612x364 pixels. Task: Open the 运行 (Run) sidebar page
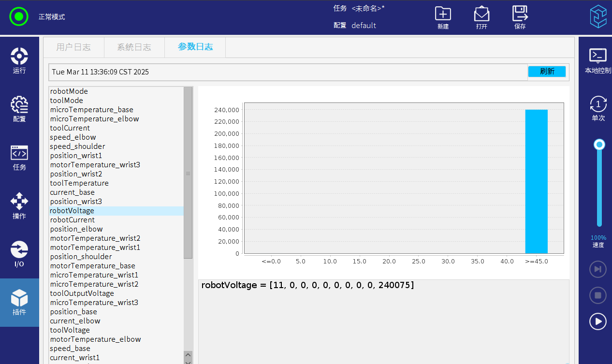point(19,60)
